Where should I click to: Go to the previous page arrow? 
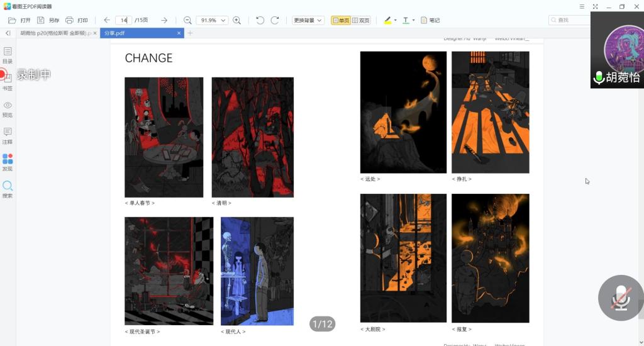107,20
